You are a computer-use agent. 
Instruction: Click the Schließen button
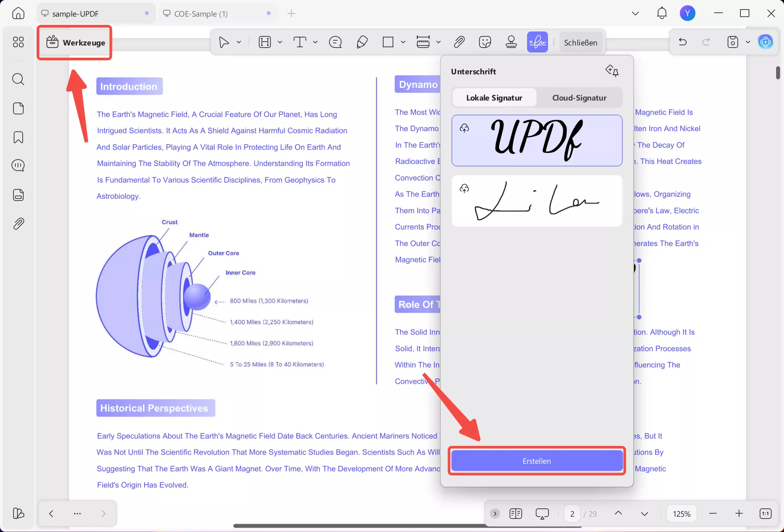point(580,42)
